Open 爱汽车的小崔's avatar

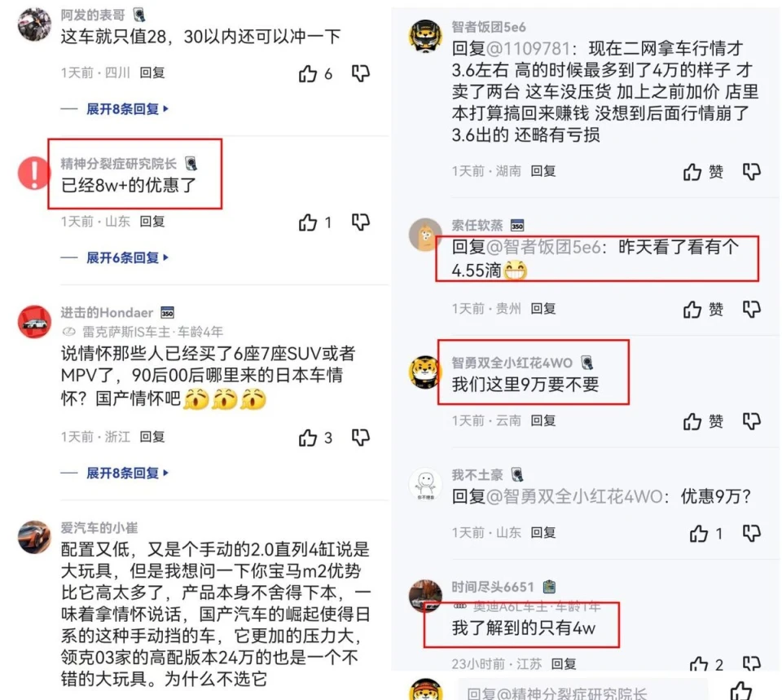(x=34, y=537)
